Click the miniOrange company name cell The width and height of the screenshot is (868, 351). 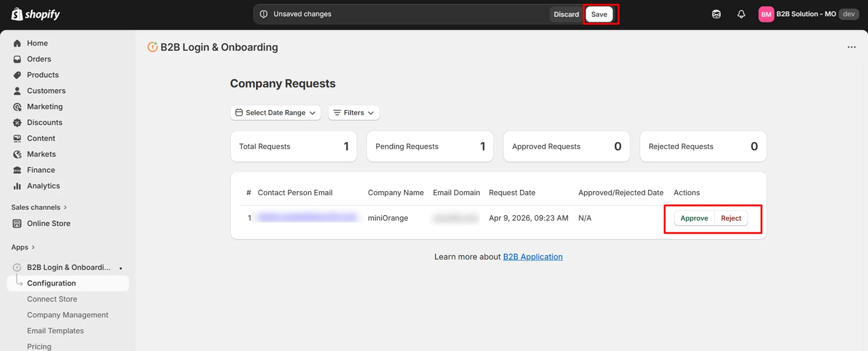(x=388, y=218)
